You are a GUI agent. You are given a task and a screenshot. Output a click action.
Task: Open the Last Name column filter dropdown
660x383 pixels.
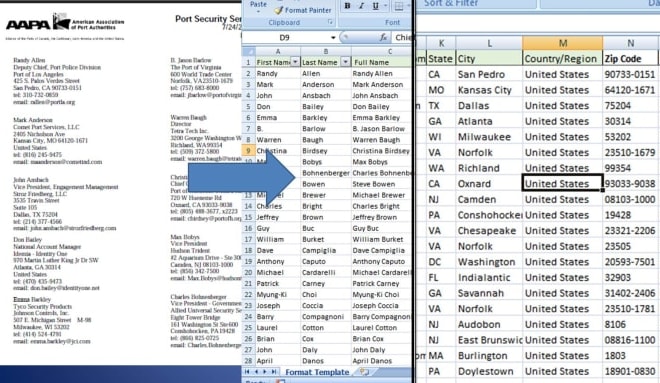(345, 62)
